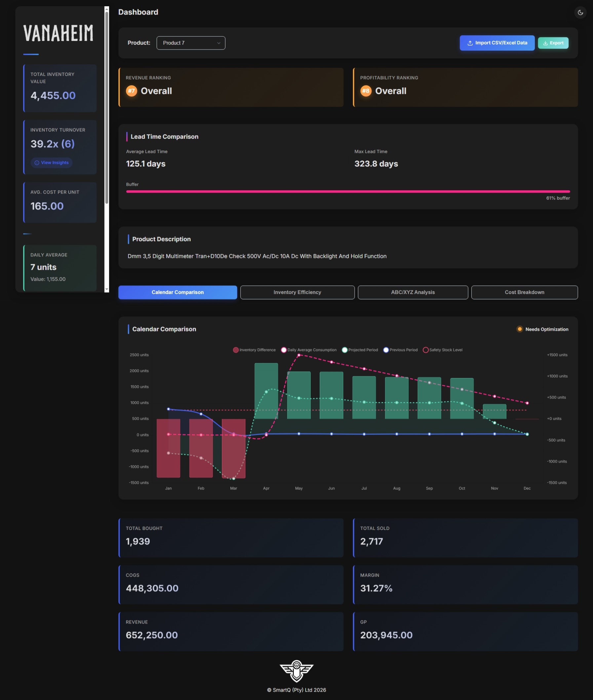Click sidebar scrollbar down arrow
The image size is (593, 700).
(106, 289)
